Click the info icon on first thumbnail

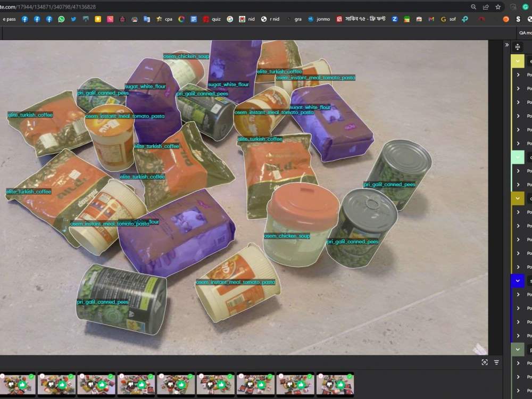(2, 376)
